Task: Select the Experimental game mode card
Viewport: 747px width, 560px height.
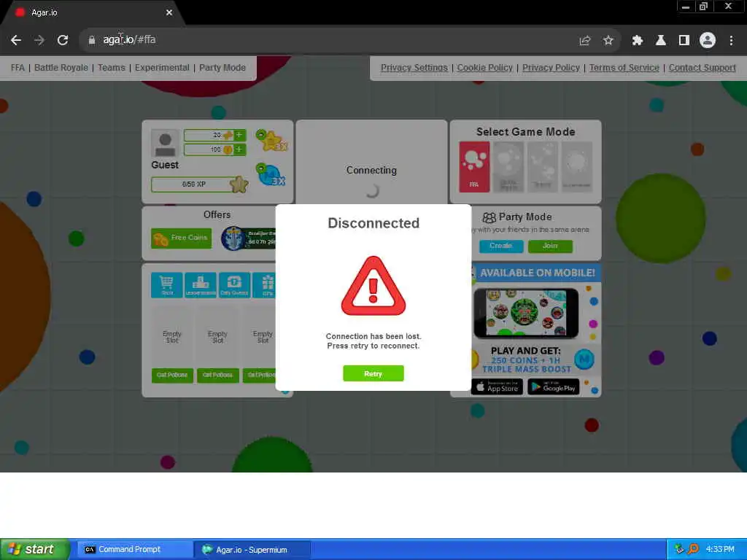Action: click(577, 167)
